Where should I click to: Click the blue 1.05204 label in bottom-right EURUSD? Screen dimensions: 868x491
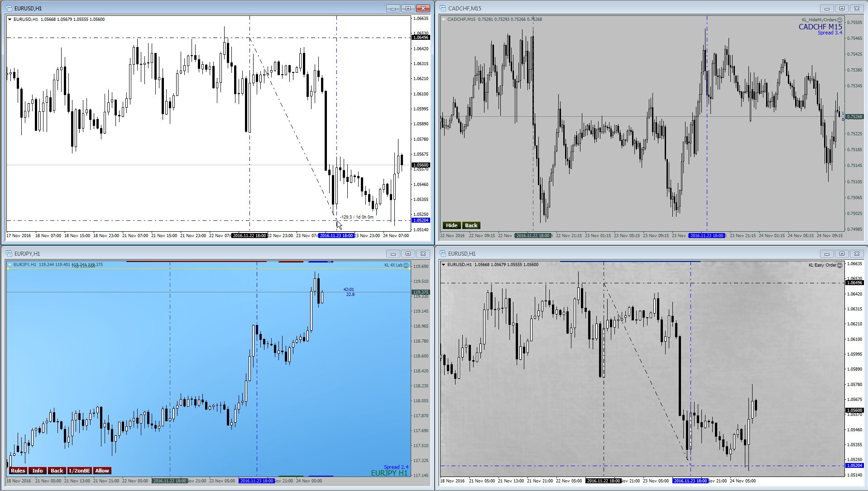pos(854,466)
